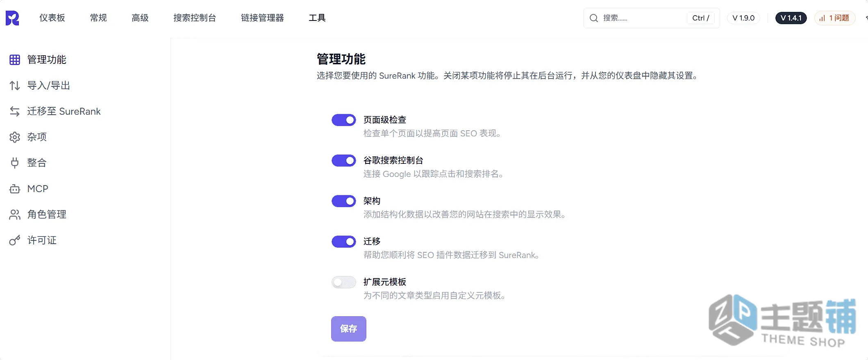
Task: Switch to 搜索控制台 tab
Action: pyautogui.click(x=195, y=18)
